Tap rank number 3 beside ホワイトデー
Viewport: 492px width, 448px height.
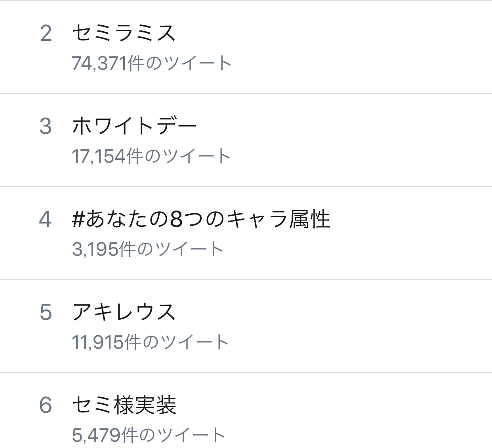46,126
